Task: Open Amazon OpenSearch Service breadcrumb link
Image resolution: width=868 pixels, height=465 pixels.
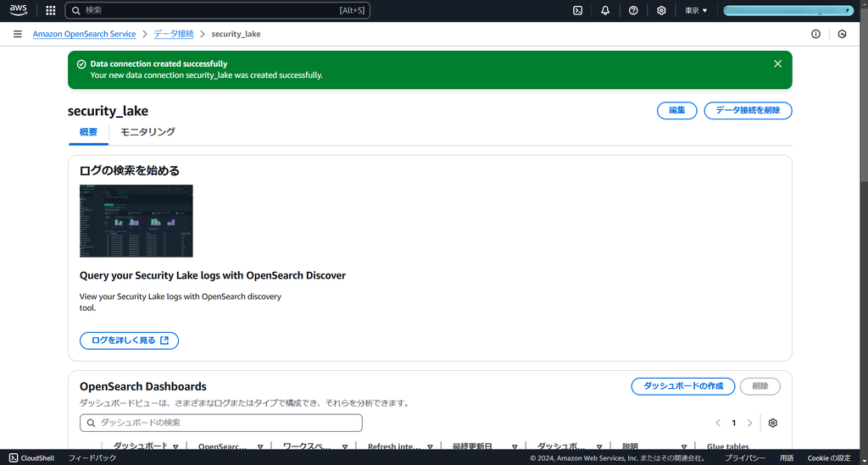Action: (84, 34)
